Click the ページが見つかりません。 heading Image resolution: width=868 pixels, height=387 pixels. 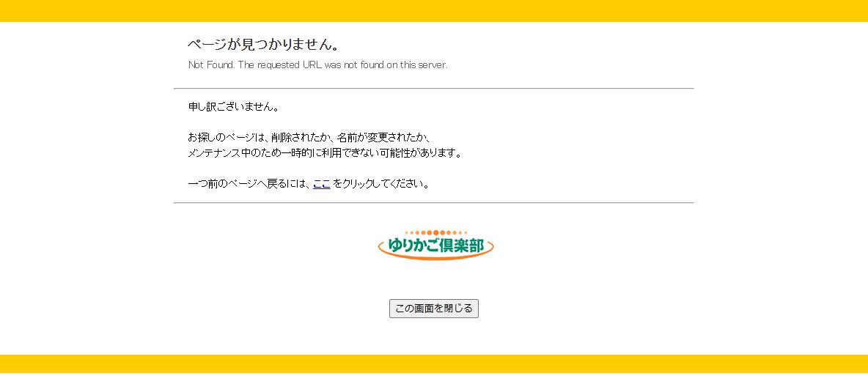[x=264, y=45]
